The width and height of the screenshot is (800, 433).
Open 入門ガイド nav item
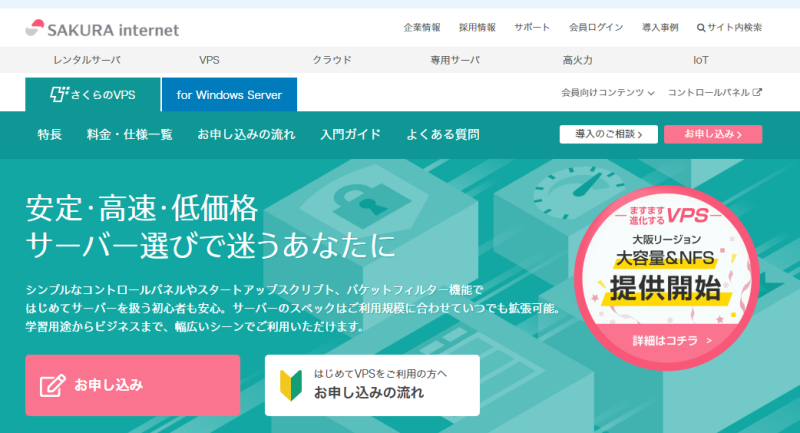(x=351, y=135)
